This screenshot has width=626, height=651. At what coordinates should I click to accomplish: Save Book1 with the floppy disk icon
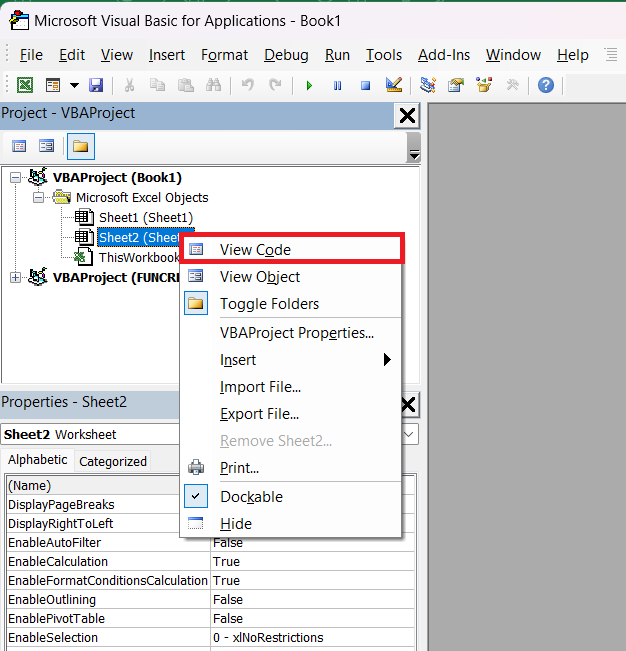coord(96,86)
